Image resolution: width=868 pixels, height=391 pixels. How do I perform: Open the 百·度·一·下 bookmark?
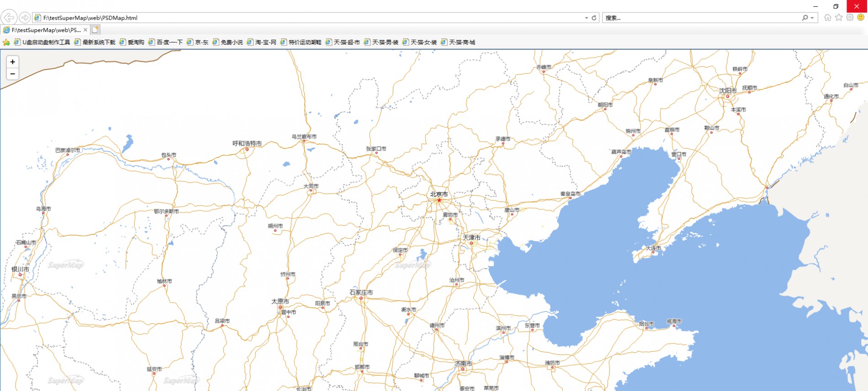pos(165,42)
